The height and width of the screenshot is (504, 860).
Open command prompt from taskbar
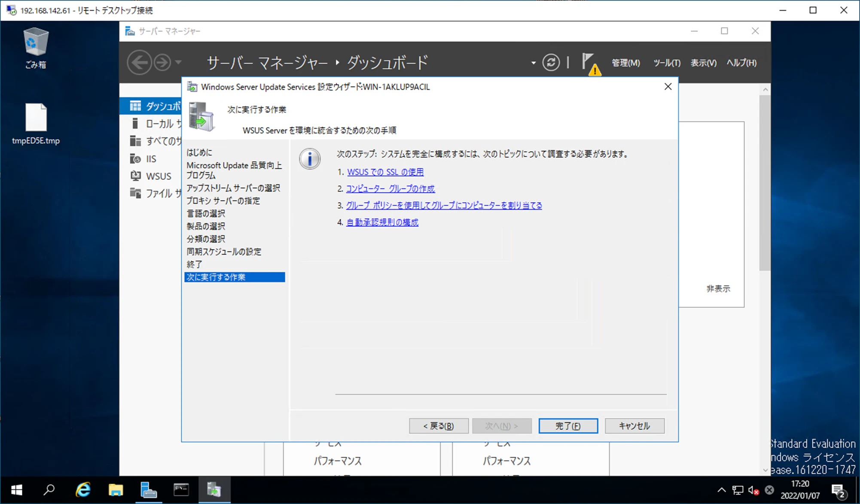(181, 490)
